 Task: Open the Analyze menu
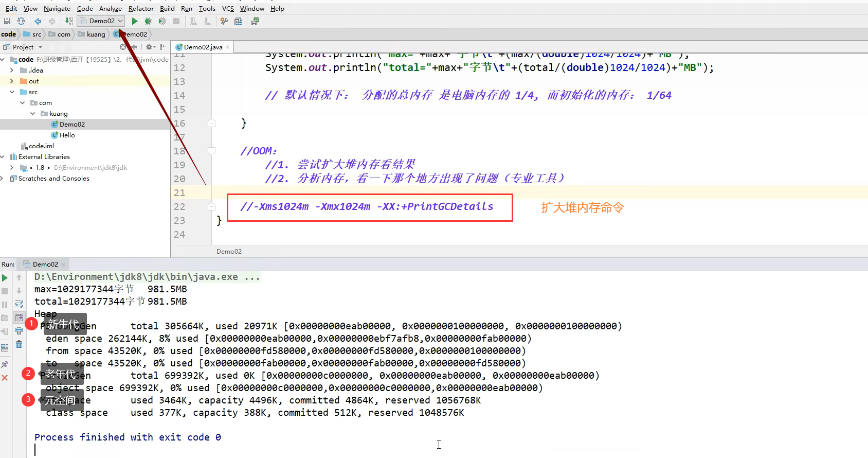111,8
